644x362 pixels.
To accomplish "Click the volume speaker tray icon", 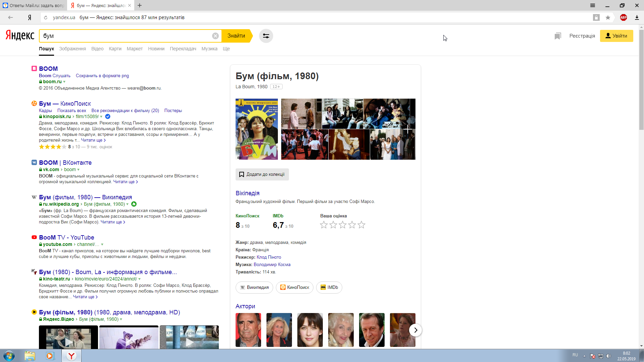I will [609, 356].
